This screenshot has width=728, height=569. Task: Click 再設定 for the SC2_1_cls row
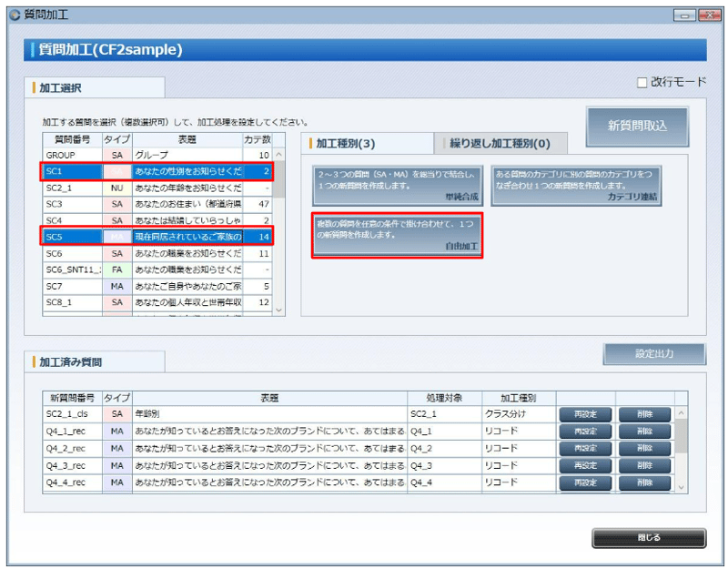[x=587, y=414]
